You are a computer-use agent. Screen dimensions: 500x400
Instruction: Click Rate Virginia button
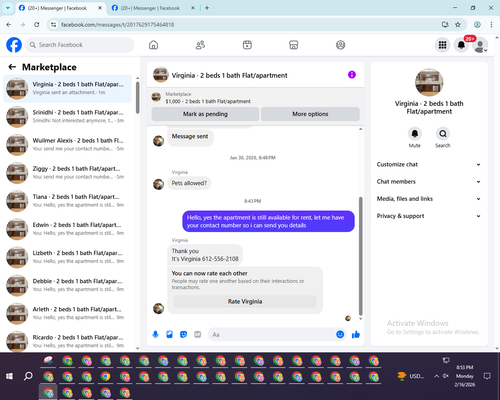(x=245, y=301)
